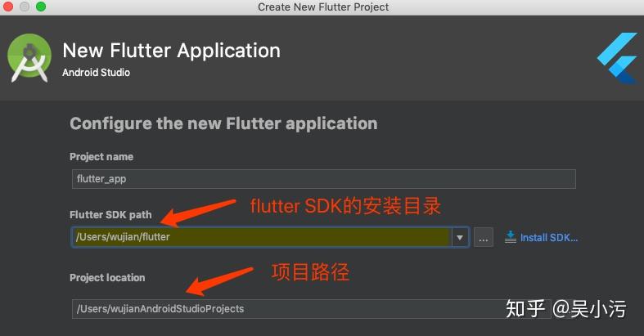Click the Install SDK download icon
The image size is (644, 336).
click(510, 237)
